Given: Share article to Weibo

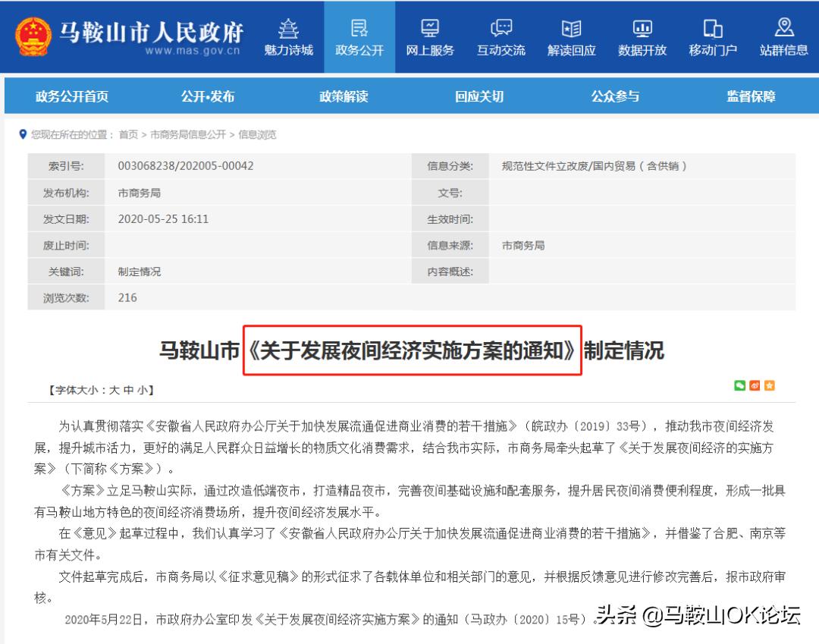Looking at the screenshot, I should 755,385.
